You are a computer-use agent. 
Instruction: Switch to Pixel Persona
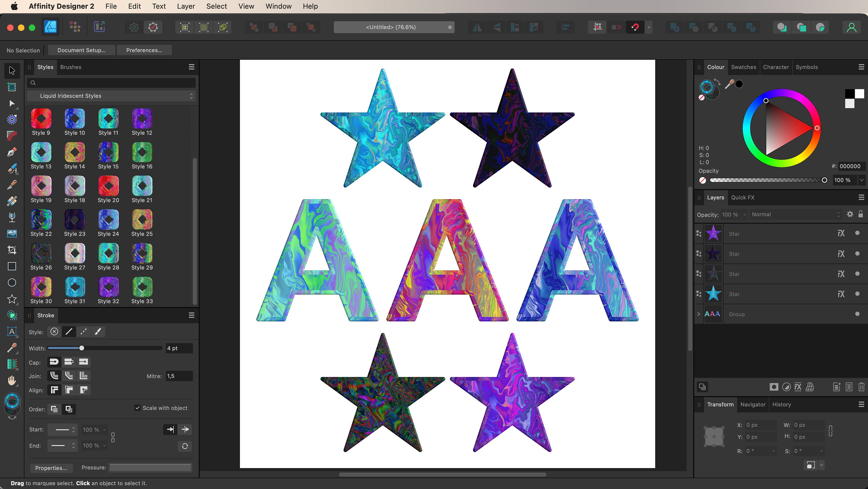75,27
